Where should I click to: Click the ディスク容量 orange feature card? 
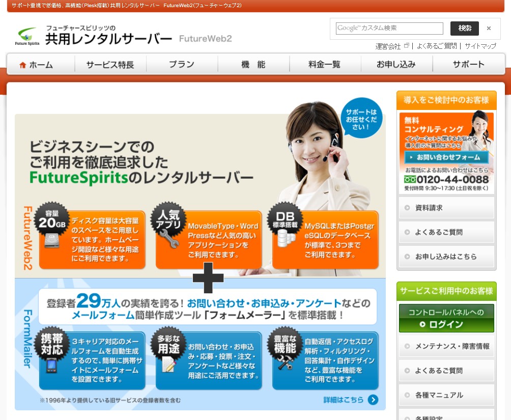click(92, 240)
